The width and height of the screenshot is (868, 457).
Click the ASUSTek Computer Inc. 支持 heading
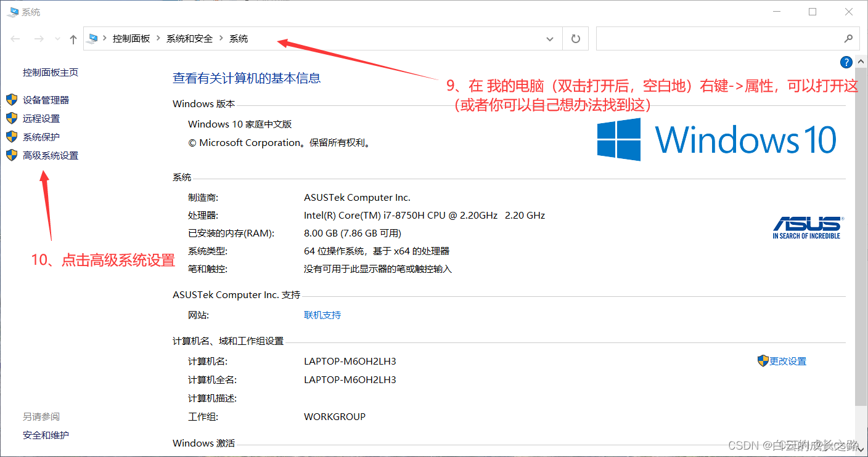(x=237, y=294)
